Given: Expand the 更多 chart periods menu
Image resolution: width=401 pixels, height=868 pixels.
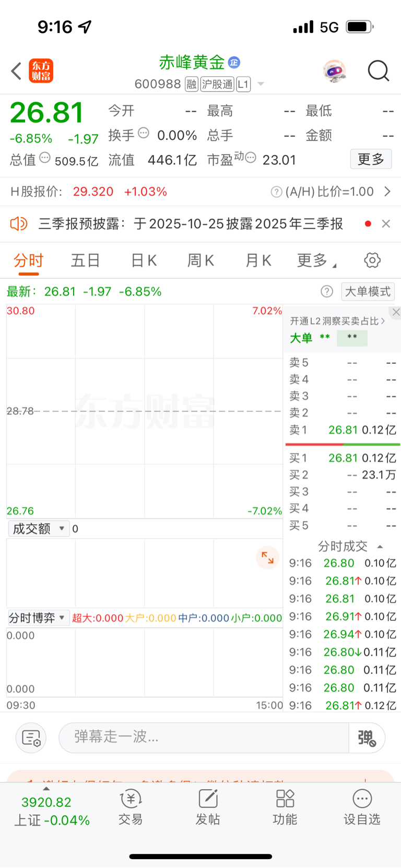Looking at the screenshot, I should click(316, 260).
